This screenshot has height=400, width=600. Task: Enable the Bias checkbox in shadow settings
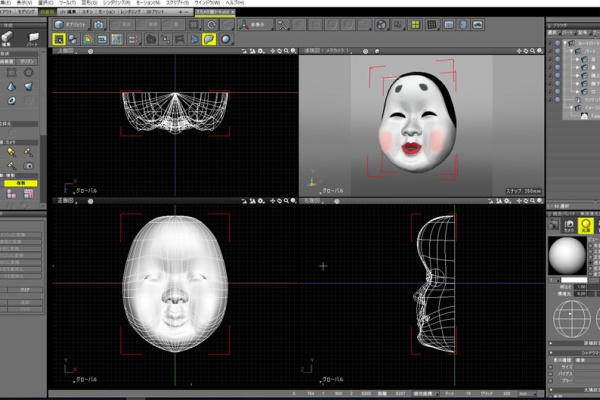(x=550, y=374)
